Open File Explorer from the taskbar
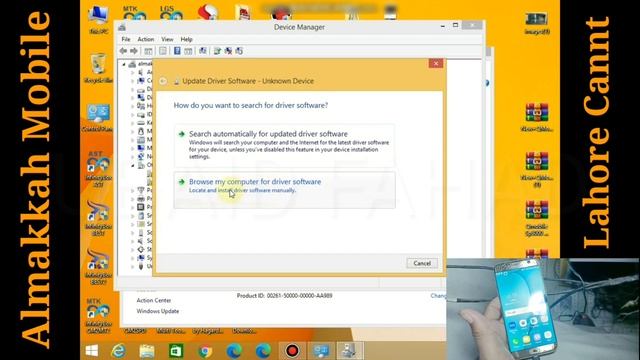The width and height of the screenshot is (640, 360). coord(147,351)
